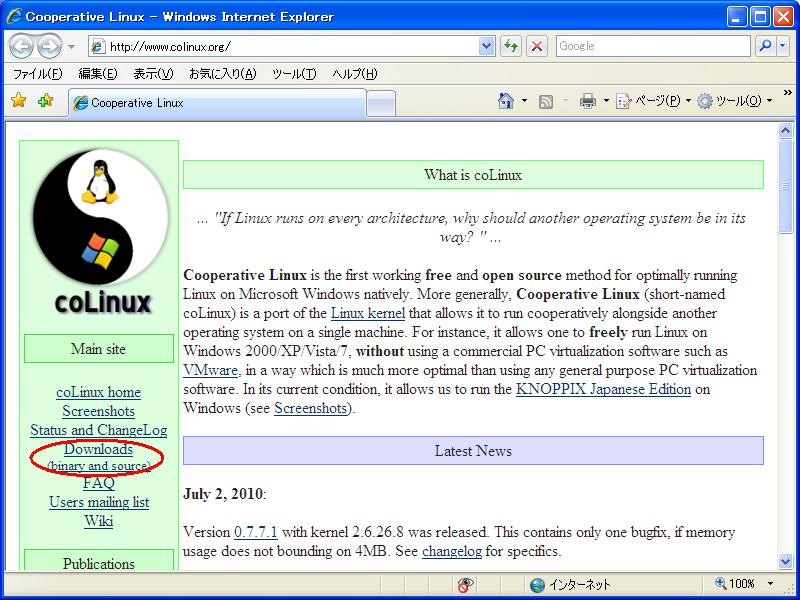Click the Add to Favorites star-plus icon
800x600 pixels.
[45, 100]
